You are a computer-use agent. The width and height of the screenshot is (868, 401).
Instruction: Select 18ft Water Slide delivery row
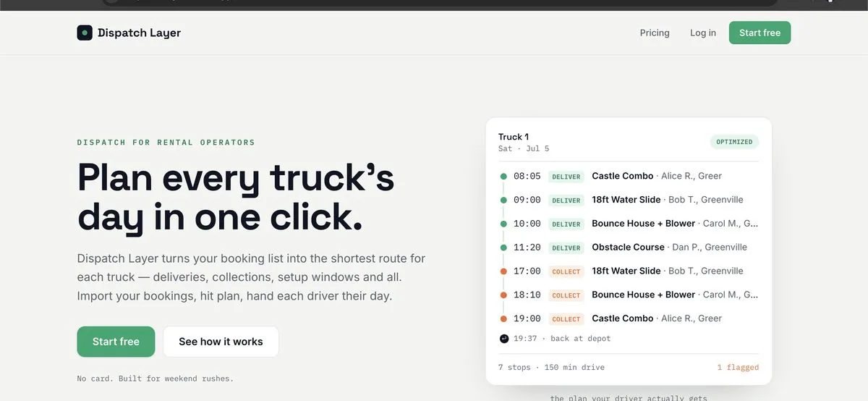629,200
